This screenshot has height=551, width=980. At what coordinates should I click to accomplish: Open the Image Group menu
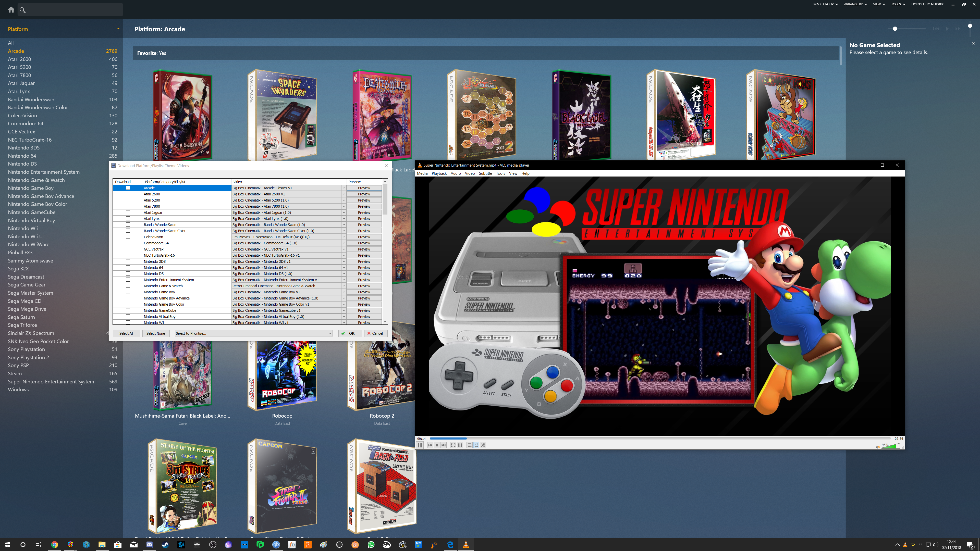tap(825, 4)
